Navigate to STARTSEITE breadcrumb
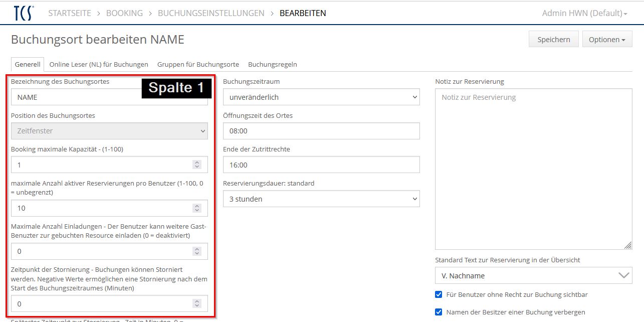The height and width of the screenshot is (322, 644). tap(70, 13)
